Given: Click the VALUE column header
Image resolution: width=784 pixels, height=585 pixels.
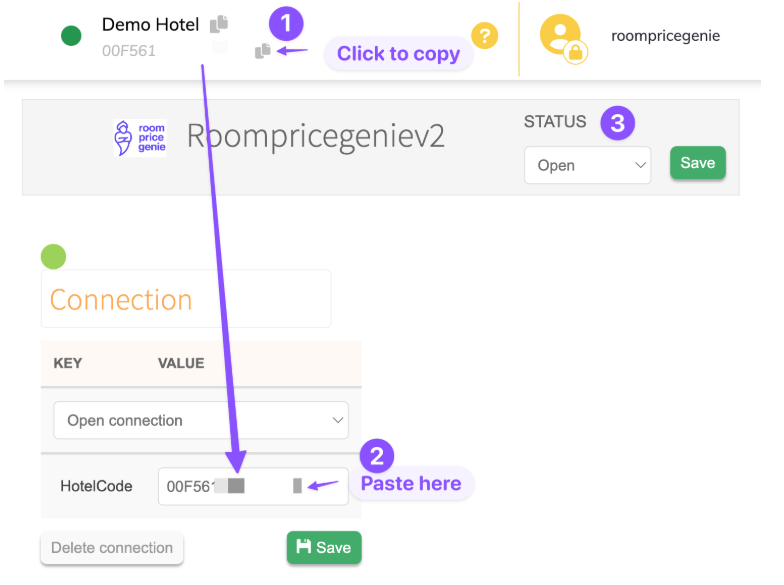Looking at the screenshot, I should (181, 363).
